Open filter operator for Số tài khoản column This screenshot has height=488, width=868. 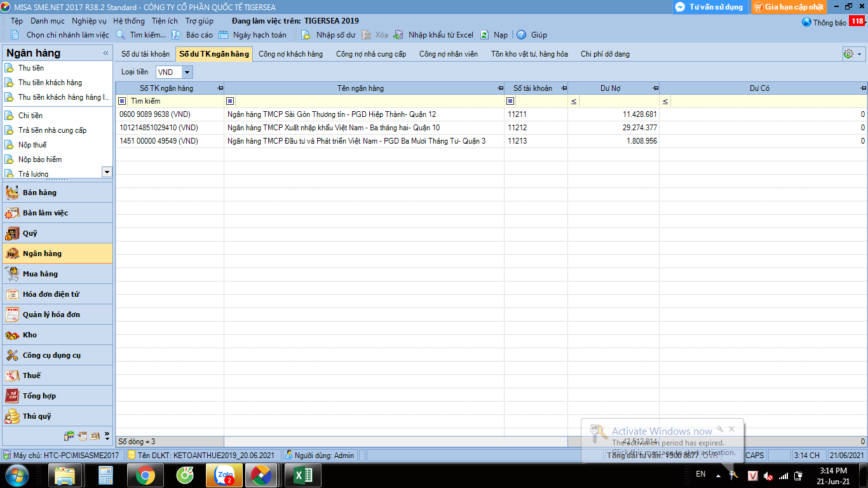(x=510, y=101)
